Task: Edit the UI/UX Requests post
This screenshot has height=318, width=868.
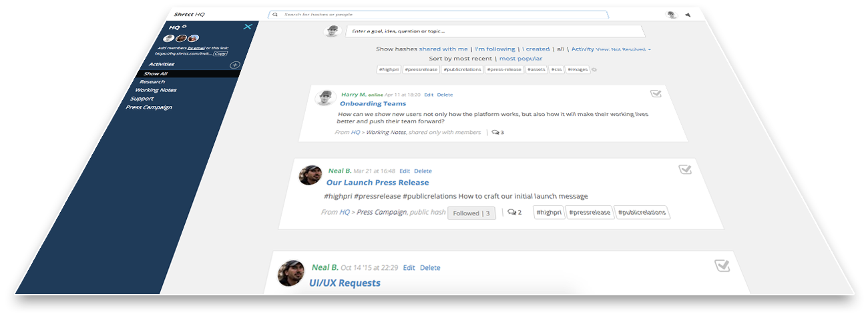Action: click(x=409, y=268)
